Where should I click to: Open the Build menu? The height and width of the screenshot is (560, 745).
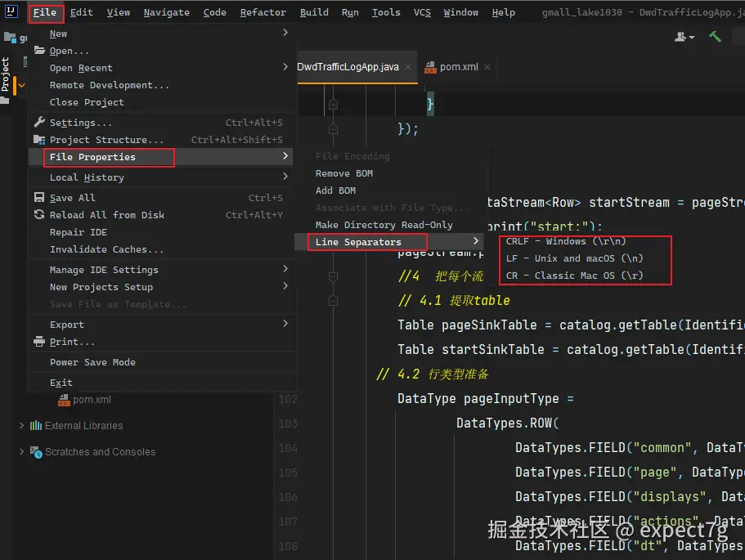pyautogui.click(x=314, y=12)
